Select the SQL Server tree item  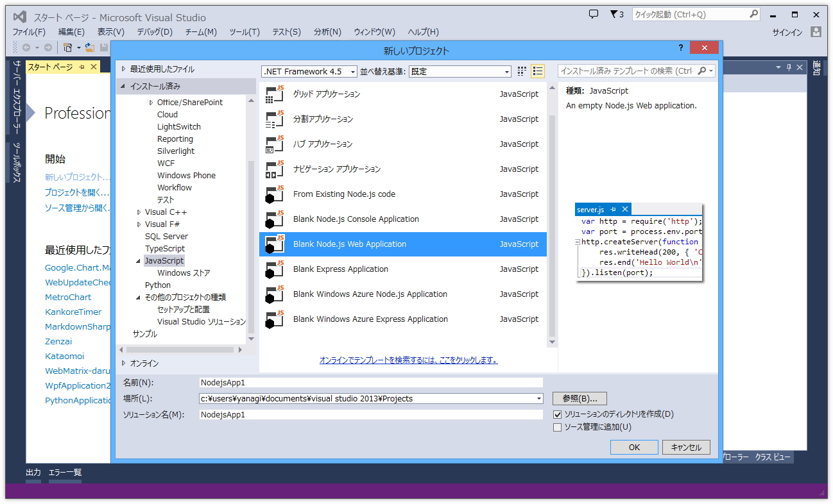167,237
